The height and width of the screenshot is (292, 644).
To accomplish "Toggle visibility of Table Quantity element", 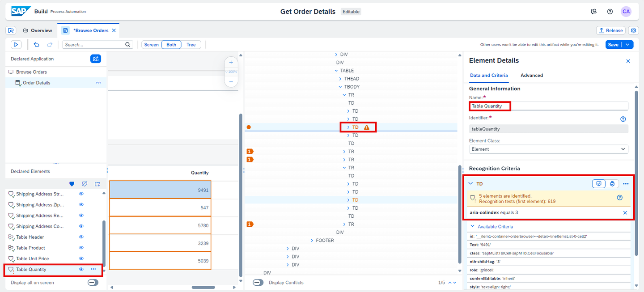I will tap(81, 269).
